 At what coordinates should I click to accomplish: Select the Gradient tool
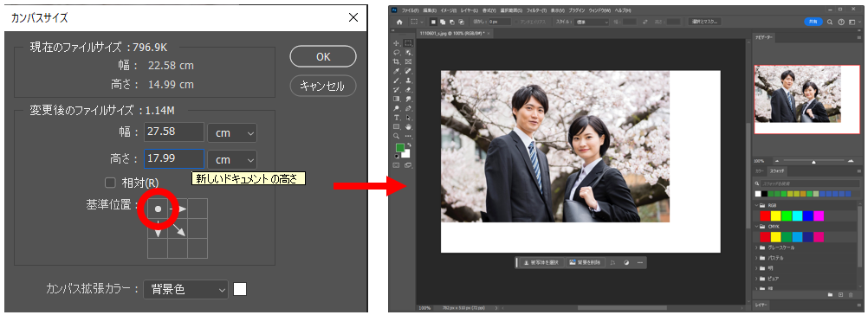pos(396,99)
